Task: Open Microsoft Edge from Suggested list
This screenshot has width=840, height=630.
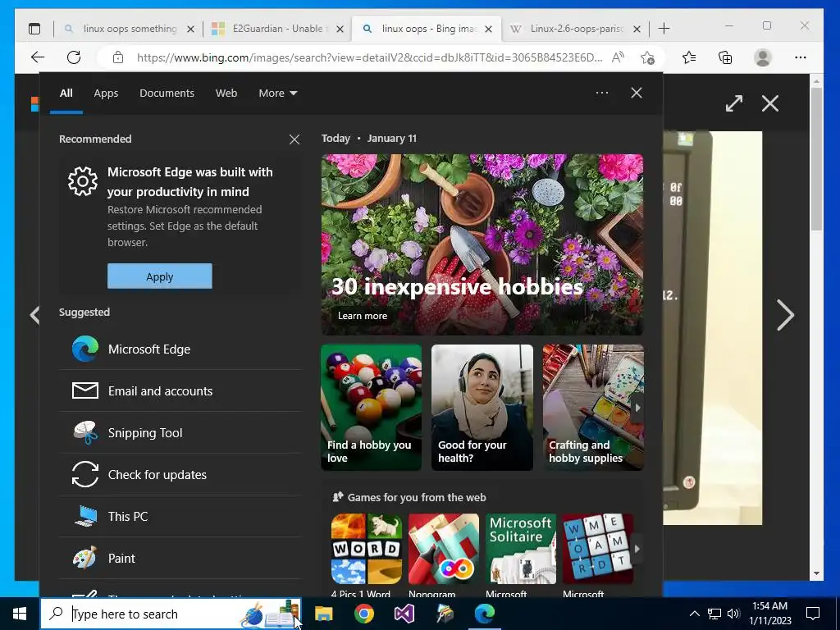Action: pyautogui.click(x=180, y=349)
